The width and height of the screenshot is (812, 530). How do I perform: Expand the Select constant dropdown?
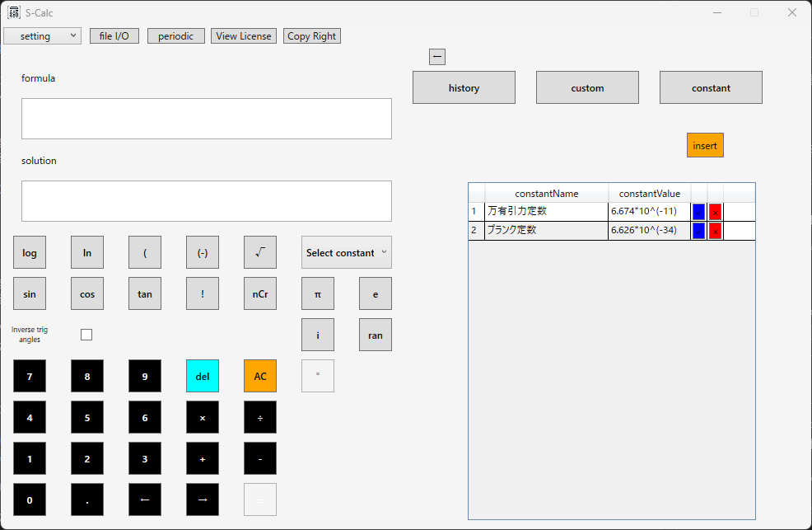pyautogui.click(x=347, y=252)
